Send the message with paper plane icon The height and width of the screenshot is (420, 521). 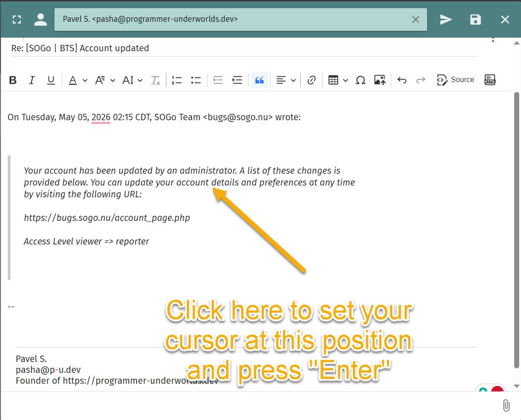[446, 20]
